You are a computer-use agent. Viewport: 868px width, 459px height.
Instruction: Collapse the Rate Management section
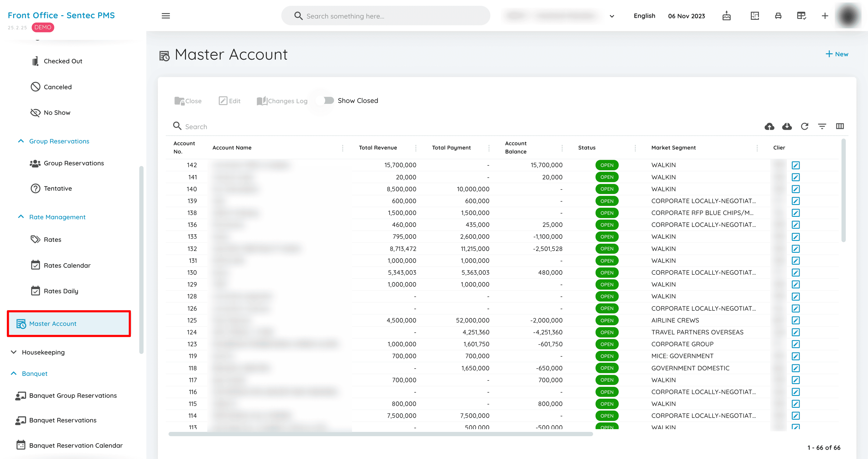[21, 217]
